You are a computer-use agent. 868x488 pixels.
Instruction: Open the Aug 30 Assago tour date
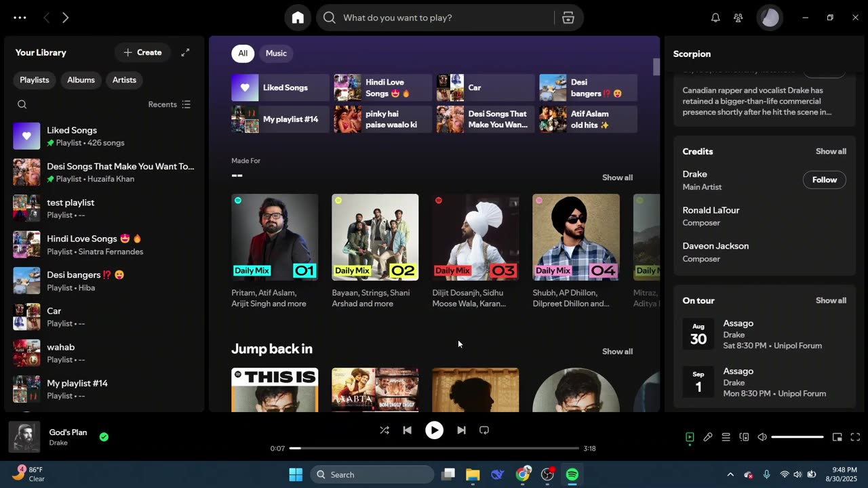pyautogui.click(x=764, y=334)
